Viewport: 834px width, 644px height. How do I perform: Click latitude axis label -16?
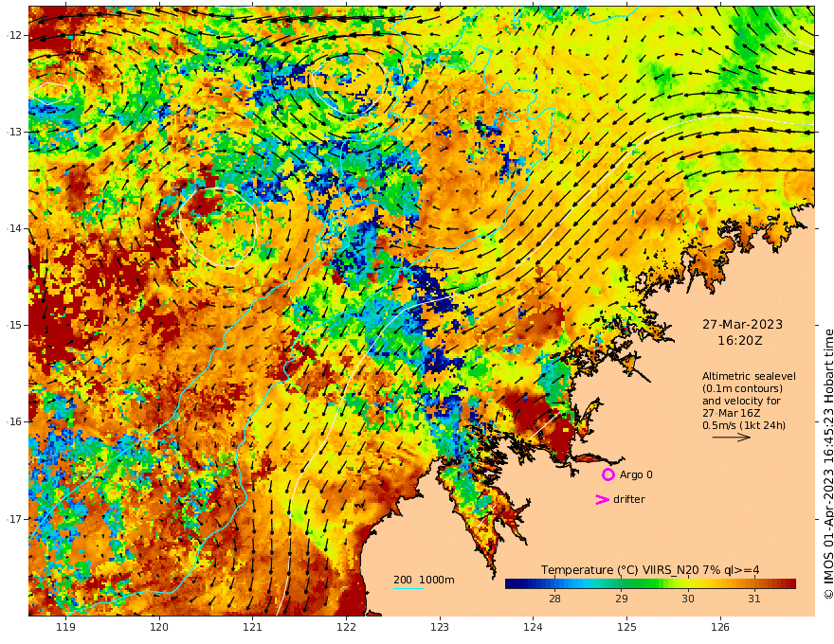coord(14,421)
